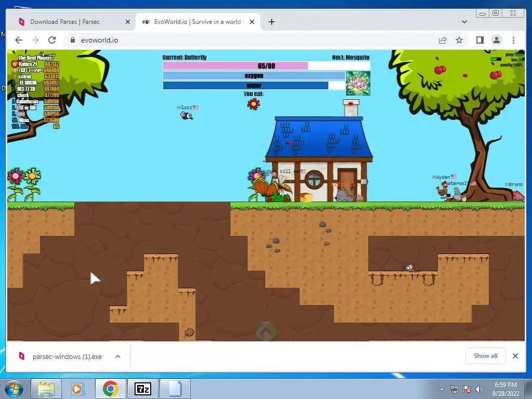Open the network status tray icon
This screenshot has width=532, height=399.
(x=454, y=389)
